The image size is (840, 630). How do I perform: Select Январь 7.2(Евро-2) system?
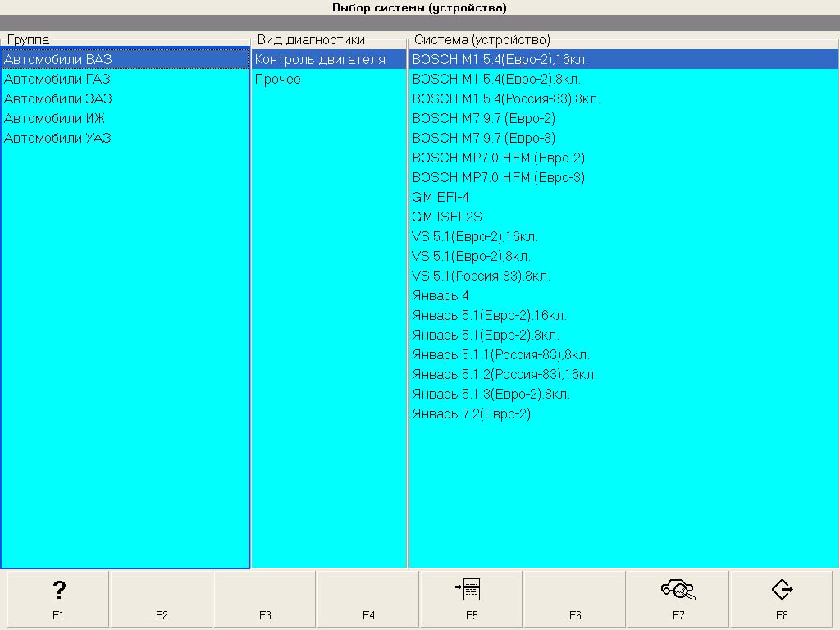coord(624,413)
